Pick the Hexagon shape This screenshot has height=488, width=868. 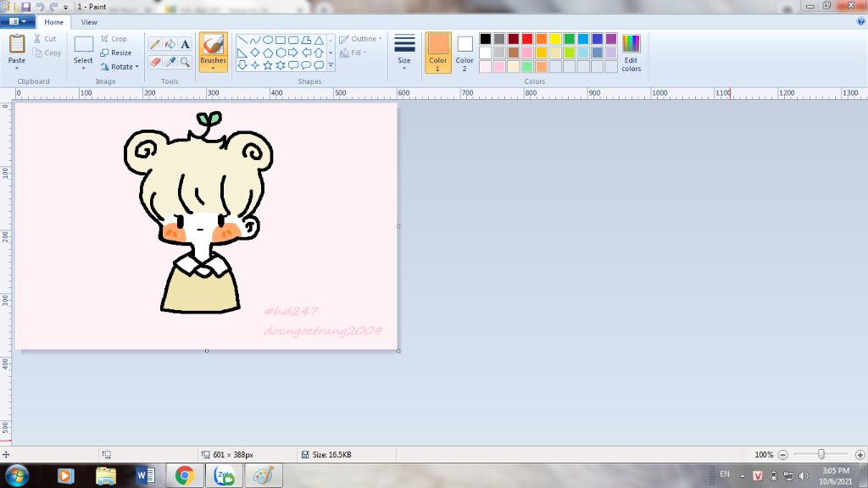point(280,53)
